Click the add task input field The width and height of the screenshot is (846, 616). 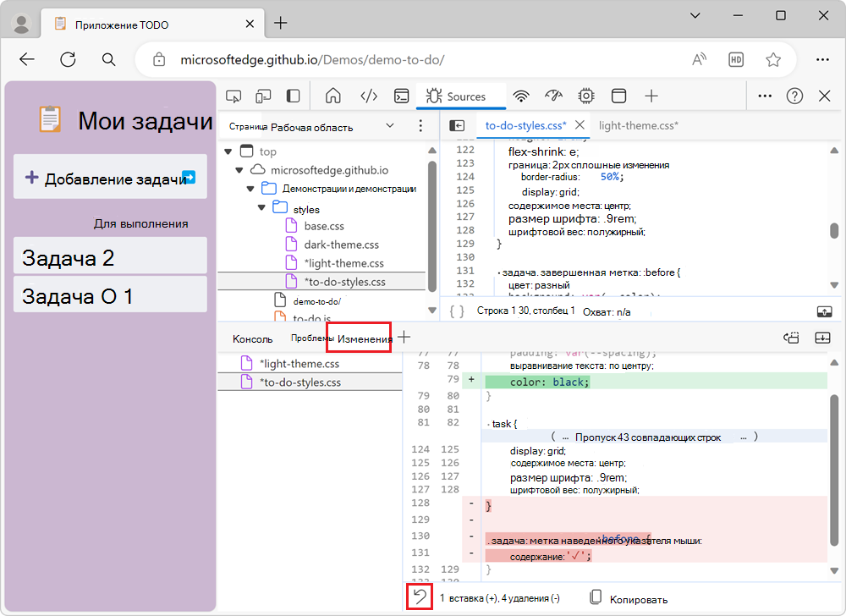(x=110, y=177)
